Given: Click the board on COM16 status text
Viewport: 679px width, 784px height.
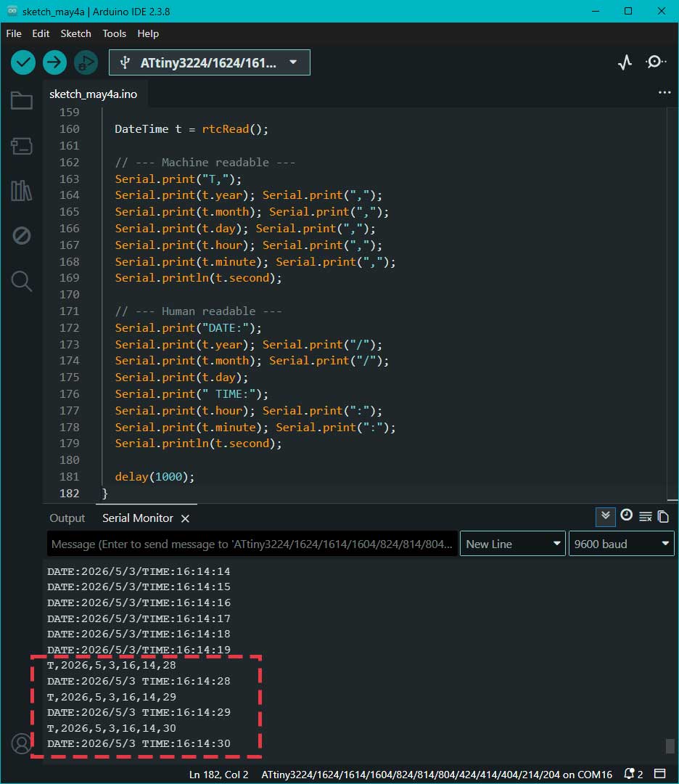Looking at the screenshot, I should (x=437, y=774).
